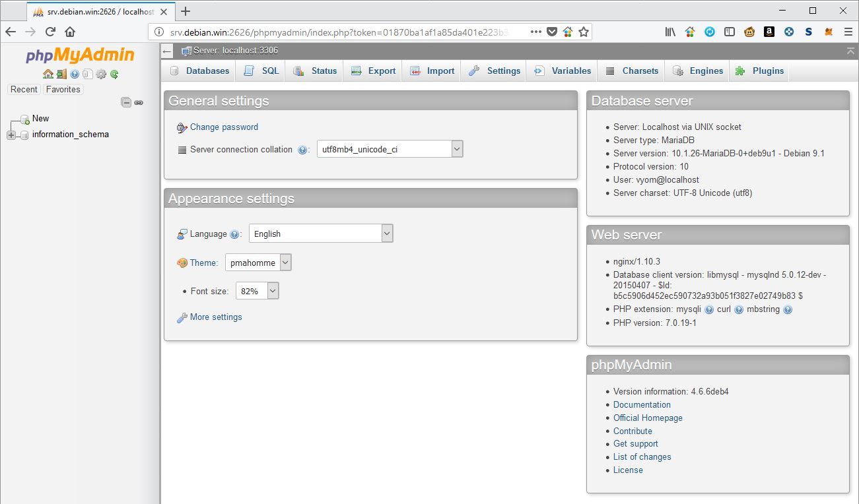Go to the Export tab

click(x=373, y=71)
